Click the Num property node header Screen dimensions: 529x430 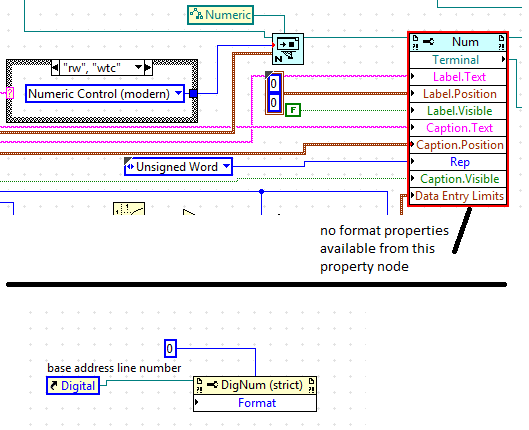coord(458,42)
